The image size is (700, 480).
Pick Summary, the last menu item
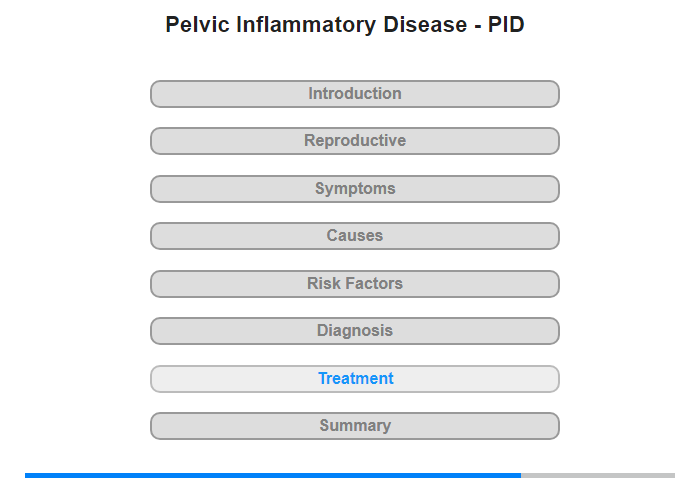click(x=355, y=426)
